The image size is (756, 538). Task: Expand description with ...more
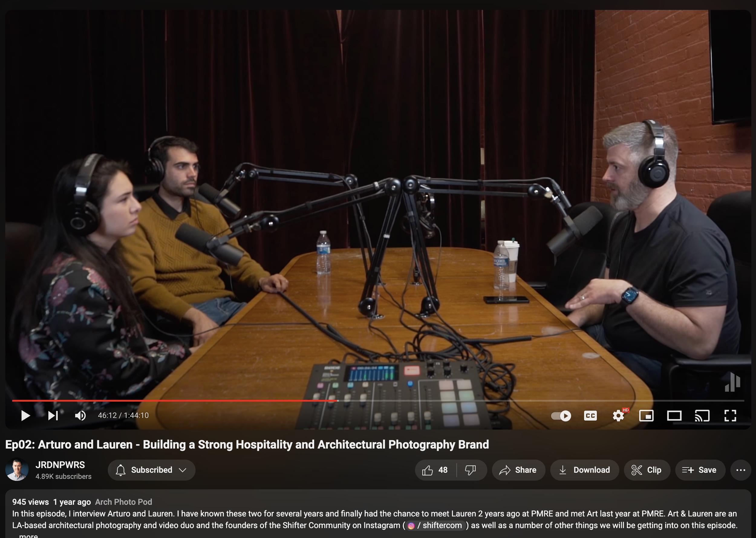[x=29, y=535]
